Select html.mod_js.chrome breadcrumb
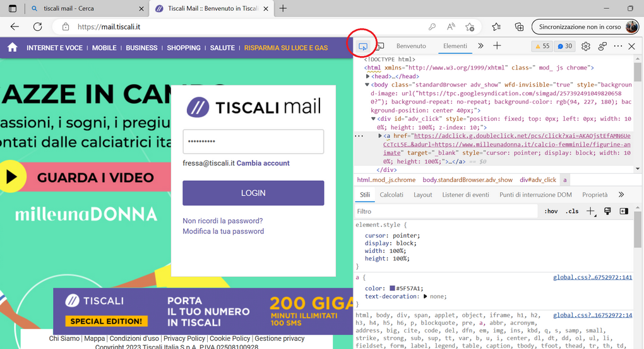Screen dimensions: 644x349 tap(386, 180)
